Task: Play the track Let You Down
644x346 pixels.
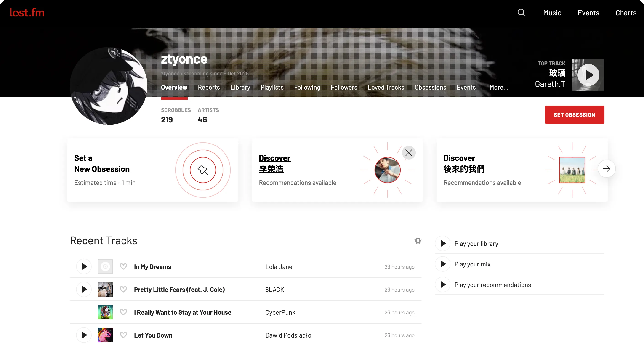Action: [84, 335]
